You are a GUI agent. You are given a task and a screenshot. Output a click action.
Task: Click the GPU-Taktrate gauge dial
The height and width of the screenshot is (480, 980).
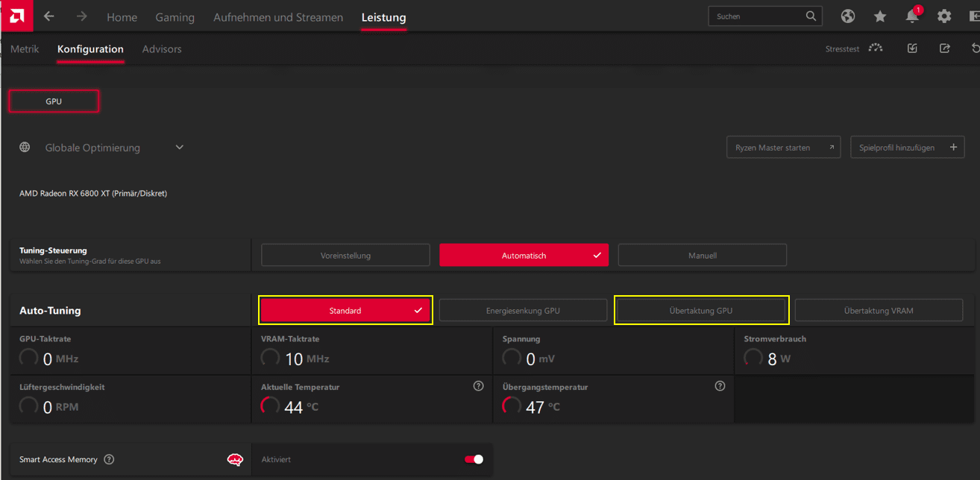click(28, 359)
